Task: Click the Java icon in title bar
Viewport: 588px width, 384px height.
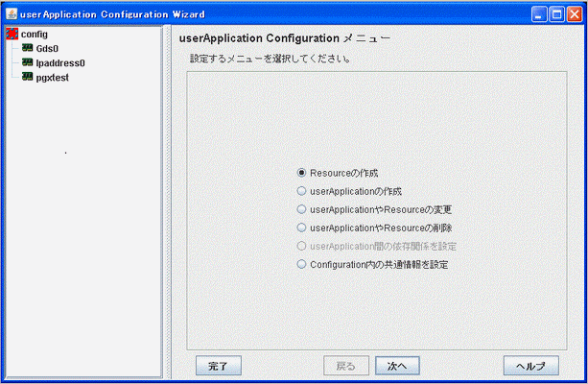Action: (x=12, y=13)
